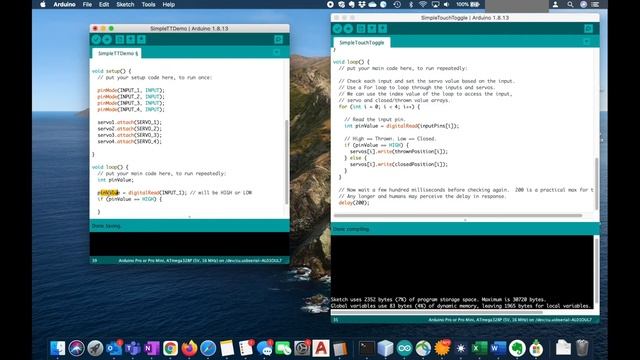
Task: Select the SimpleTTDemo sketch tab
Action: coord(117,53)
